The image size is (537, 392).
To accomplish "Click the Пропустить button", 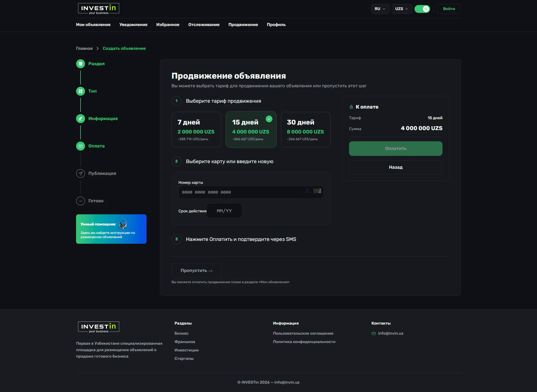I will click(197, 271).
